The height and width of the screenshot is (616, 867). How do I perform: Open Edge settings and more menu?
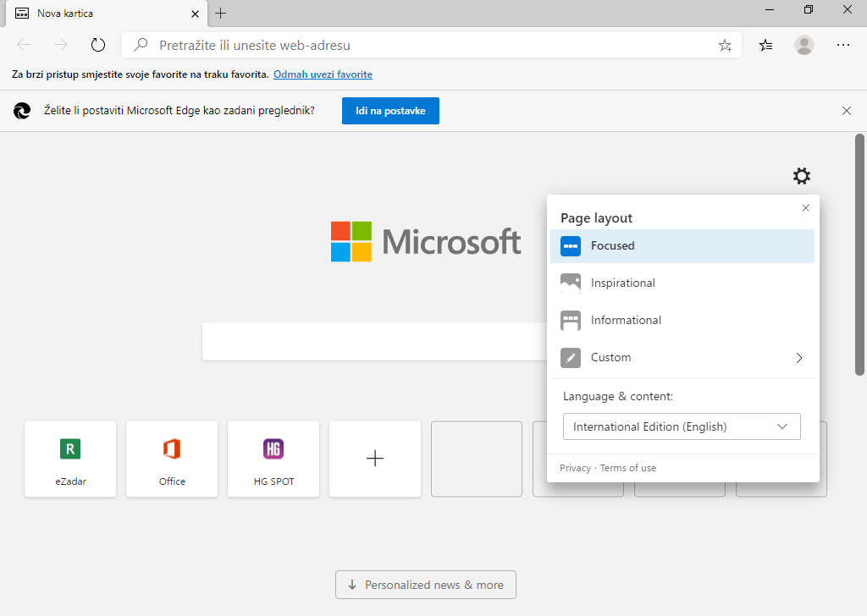click(x=843, y=46)
